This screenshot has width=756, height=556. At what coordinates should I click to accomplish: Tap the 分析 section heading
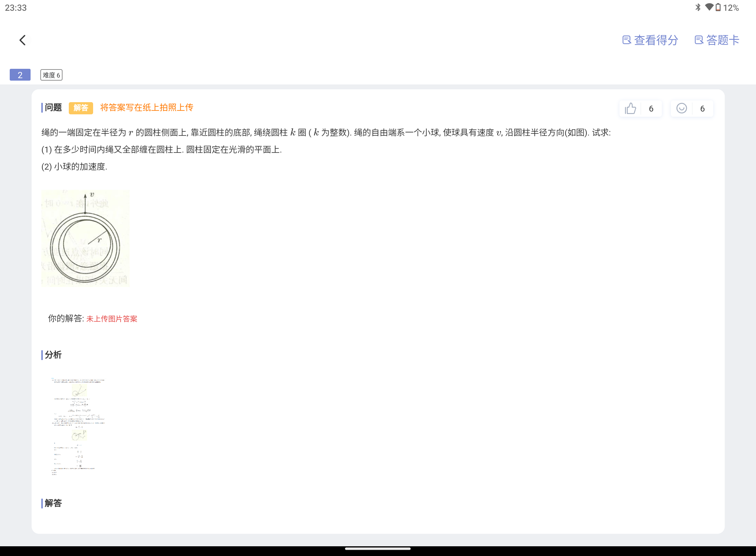[53, 355]
